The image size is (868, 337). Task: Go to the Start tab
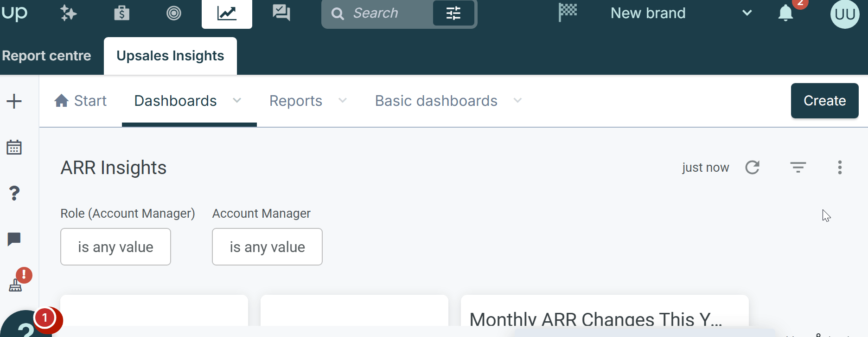coord(80,101)
